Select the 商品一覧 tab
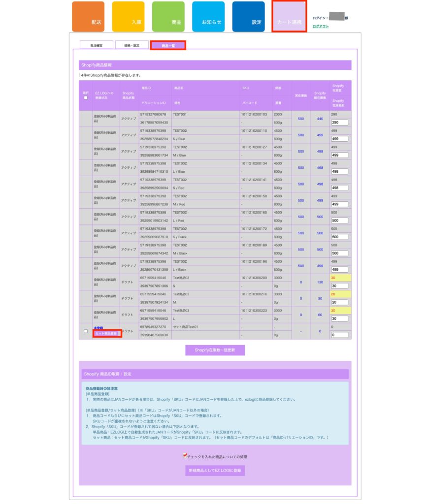 click(168, 45)
